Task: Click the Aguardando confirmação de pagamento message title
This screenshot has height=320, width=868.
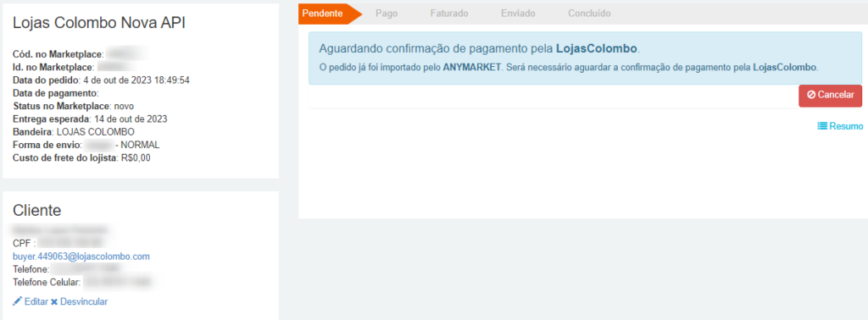Action: [480, 48]
